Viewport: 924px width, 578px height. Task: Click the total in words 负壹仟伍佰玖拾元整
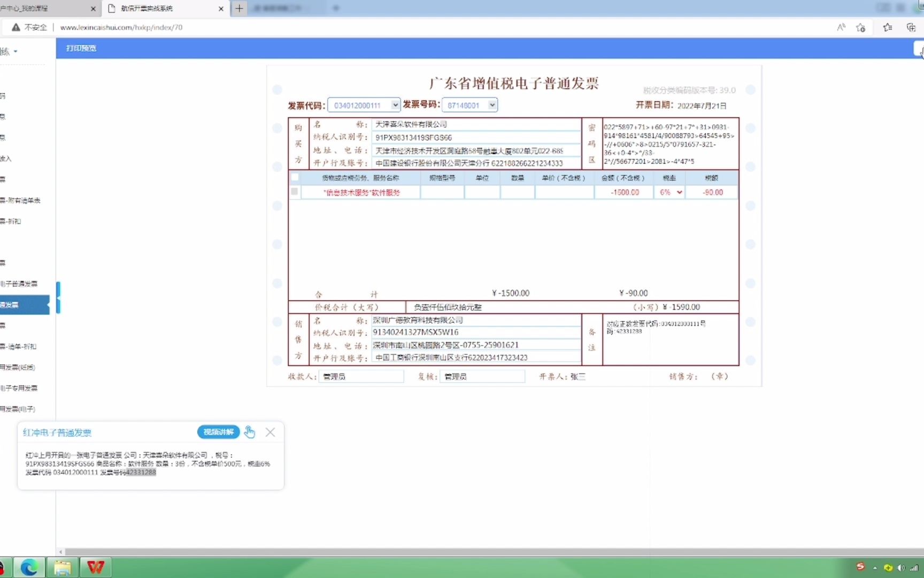point(448,307)
